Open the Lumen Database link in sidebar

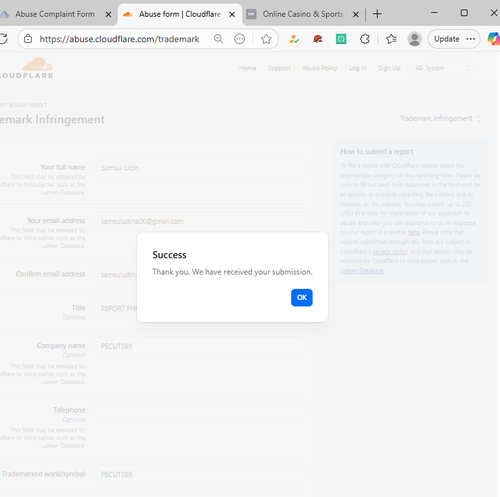(x=362, y=271)
